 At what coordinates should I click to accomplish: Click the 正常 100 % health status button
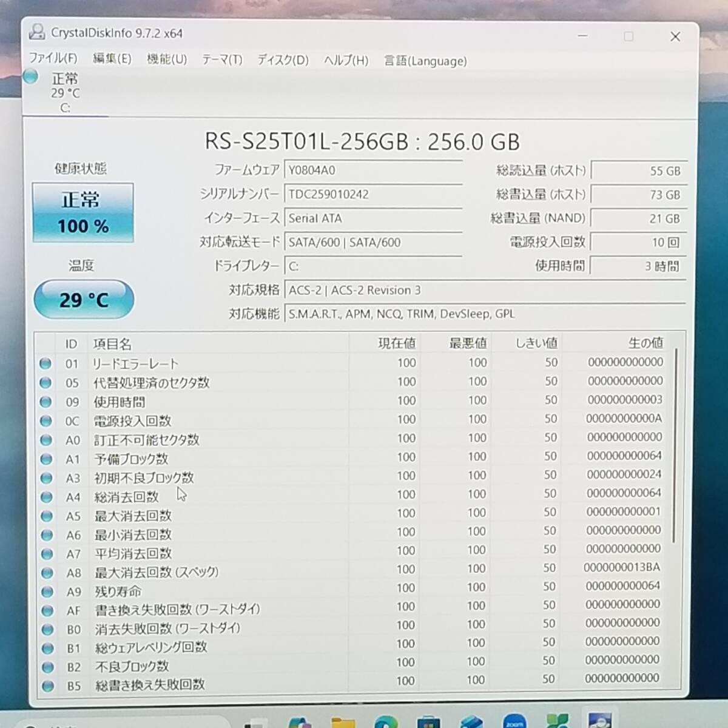[83, 213]
